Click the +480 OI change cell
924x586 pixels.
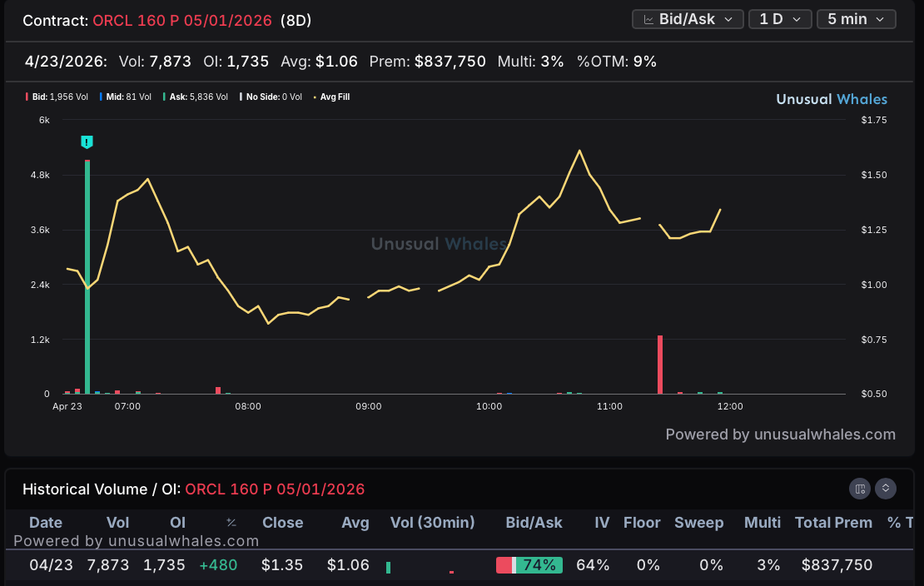click(x=218, y=565)
